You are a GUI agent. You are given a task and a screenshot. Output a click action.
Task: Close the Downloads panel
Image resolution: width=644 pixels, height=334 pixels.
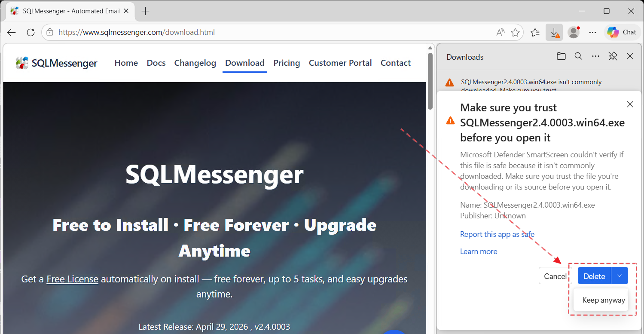[x=630, y=56]
